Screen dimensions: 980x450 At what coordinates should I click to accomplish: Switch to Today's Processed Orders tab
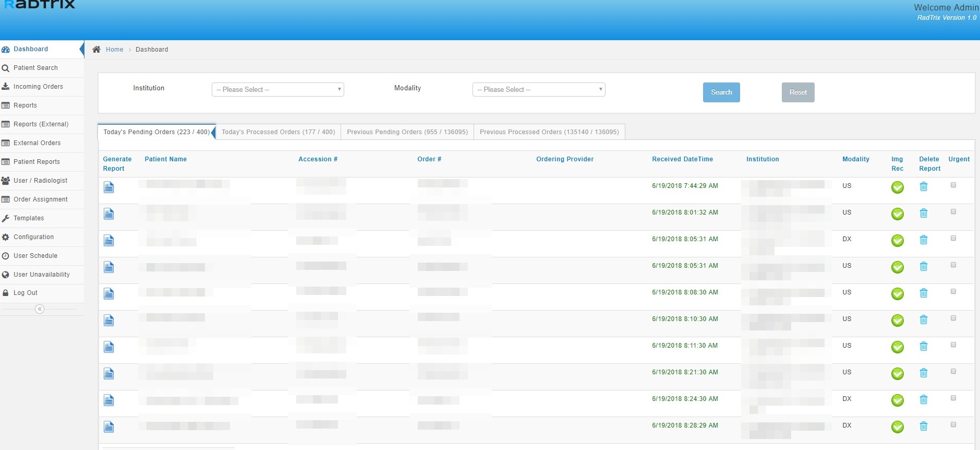click(278, 132)
